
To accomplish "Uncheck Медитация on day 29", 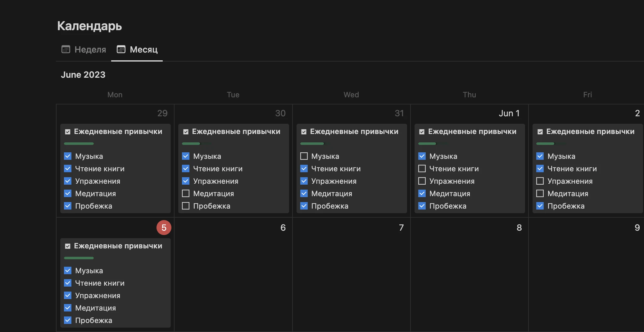I will point(68,193).
